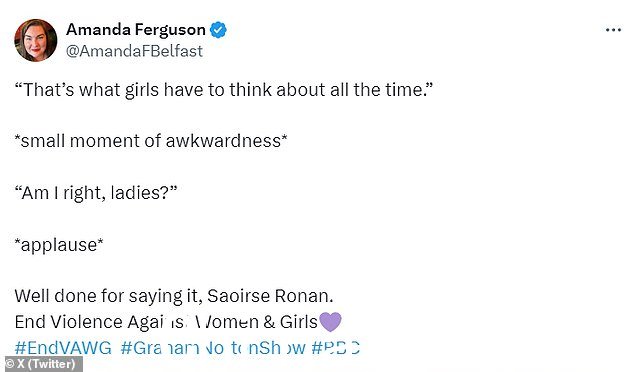Click the purple heart emoji
Screen dimensions: 634x372
330,322
